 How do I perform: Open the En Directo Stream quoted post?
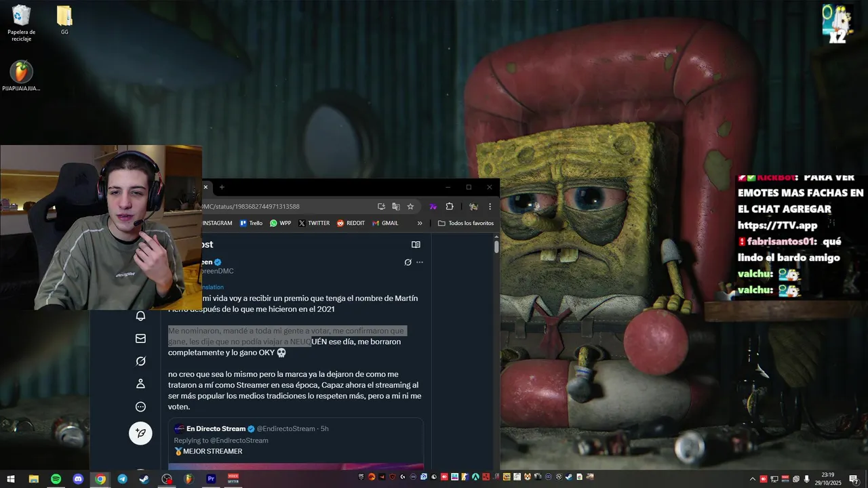pos(296,444)
